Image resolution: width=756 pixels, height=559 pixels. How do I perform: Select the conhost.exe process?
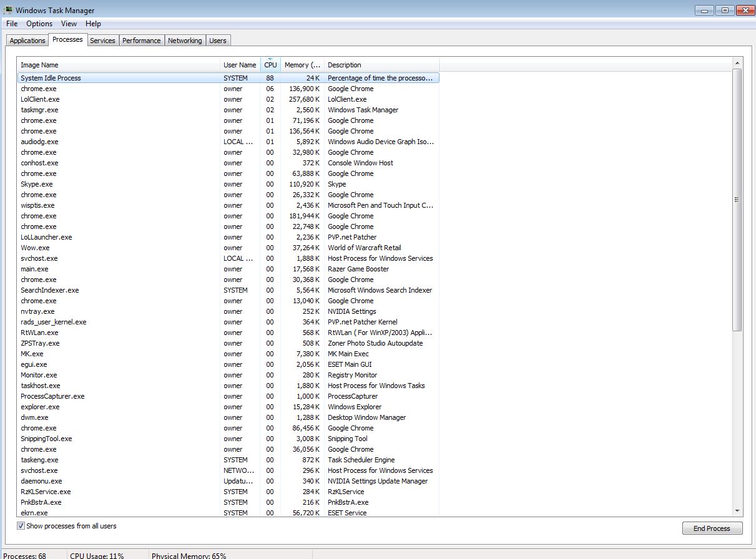(x=228, y=163)
